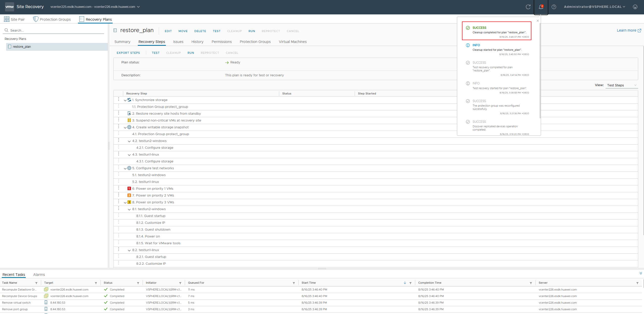This screenshot has height=314, width=644.
Task: Click the priority 3 VMs yellow icon
Action: [x=129, y=202]
